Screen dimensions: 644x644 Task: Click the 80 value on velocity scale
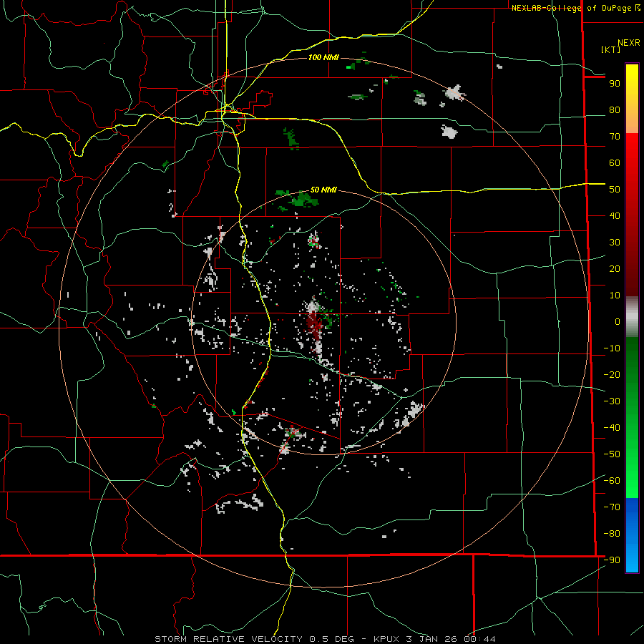click(615, 110)
